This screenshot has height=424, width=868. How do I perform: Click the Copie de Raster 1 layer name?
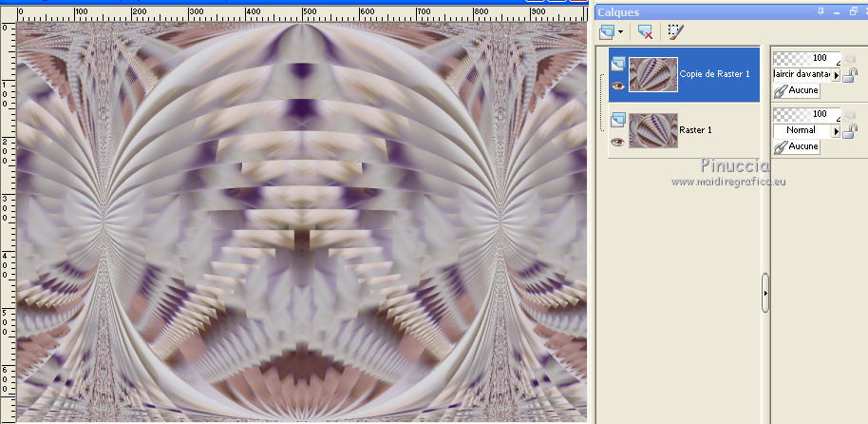click(715, 74)
